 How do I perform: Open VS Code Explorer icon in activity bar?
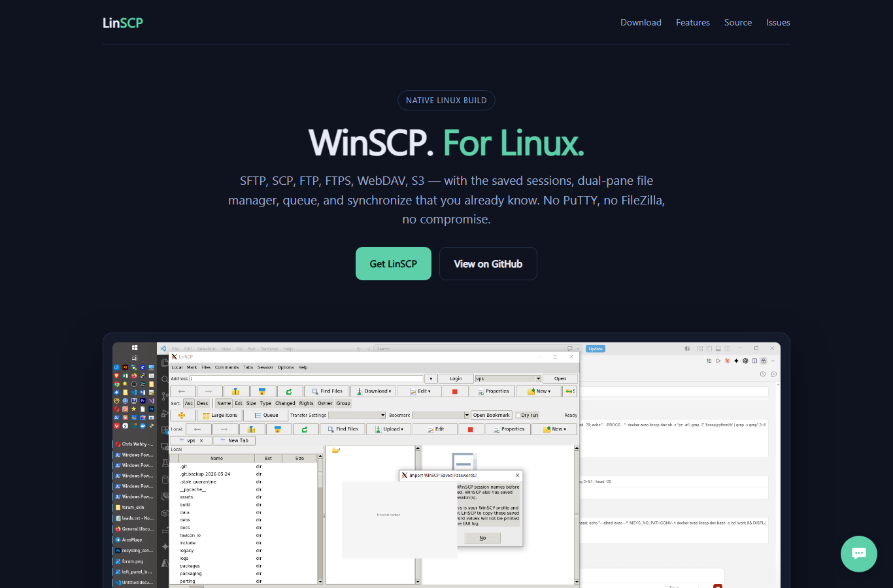164,363
